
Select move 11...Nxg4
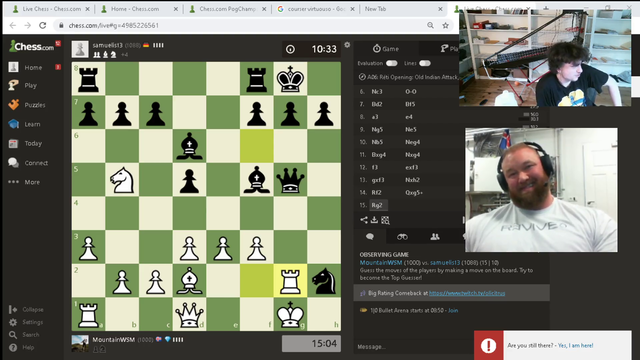412,155
